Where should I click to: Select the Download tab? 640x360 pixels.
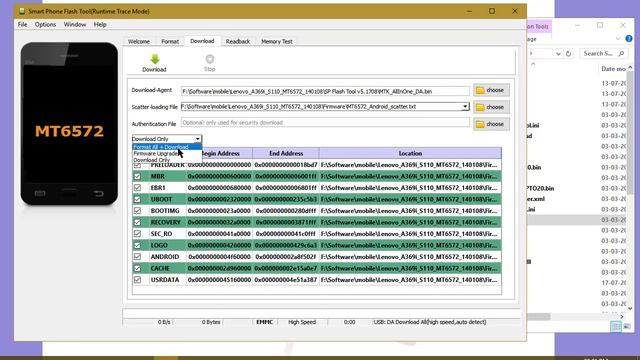(x=202, y=41)
